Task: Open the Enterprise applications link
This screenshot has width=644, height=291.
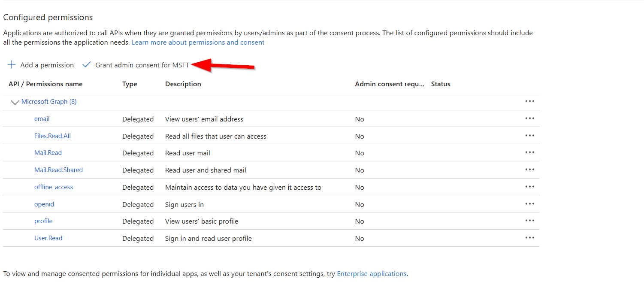Action: click(x=372, y=274)
